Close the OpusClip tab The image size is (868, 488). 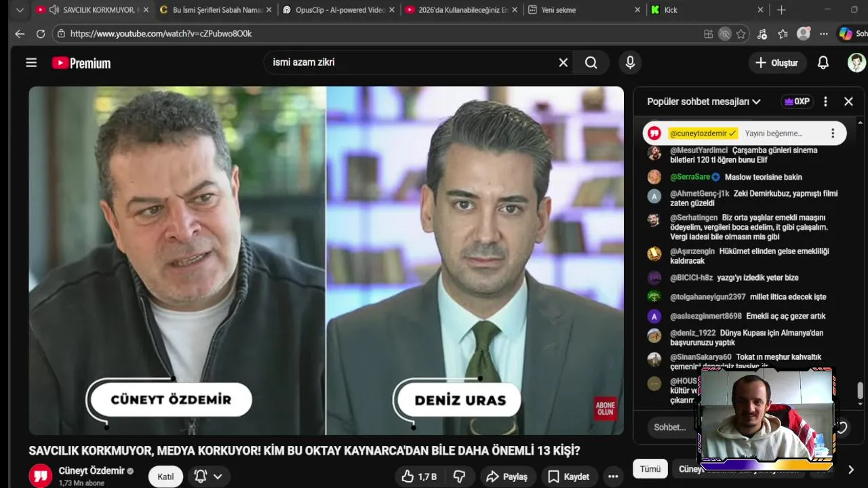click(392, 10)
